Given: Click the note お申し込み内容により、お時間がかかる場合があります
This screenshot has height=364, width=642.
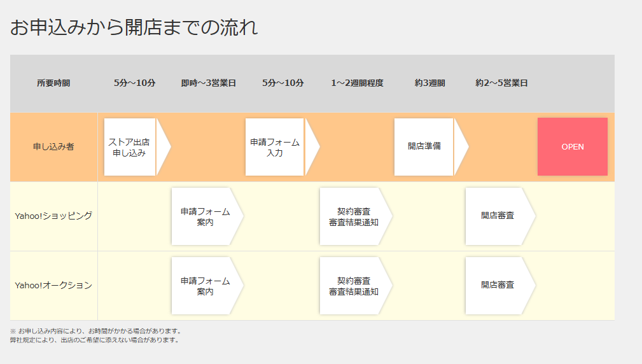Looking at the screenshot, I should [96, 331].
